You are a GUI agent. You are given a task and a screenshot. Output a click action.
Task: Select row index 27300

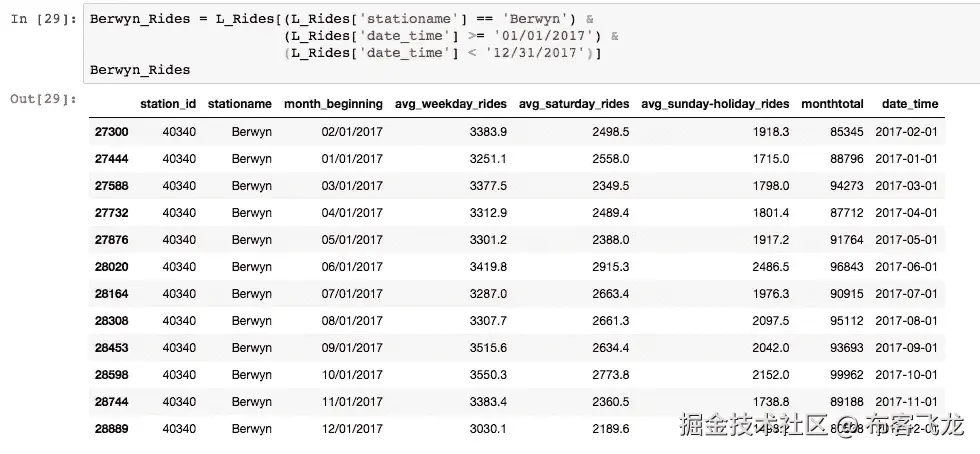click(x=111, y=132)
